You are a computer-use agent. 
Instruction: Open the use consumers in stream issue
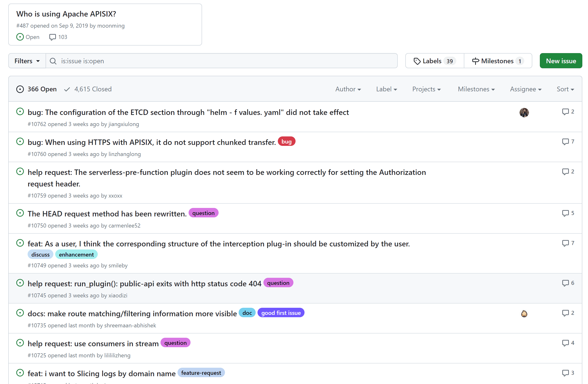coord(93,344)
